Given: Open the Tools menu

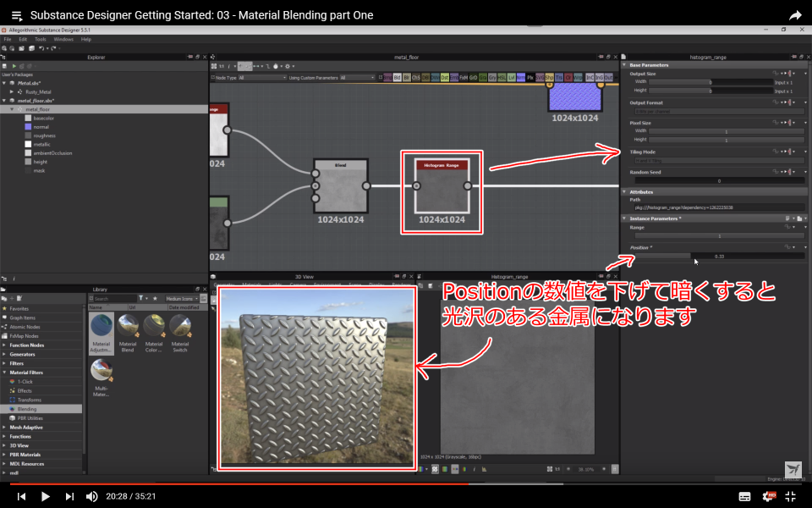Looking at the screenshot, I should (41, 40).
